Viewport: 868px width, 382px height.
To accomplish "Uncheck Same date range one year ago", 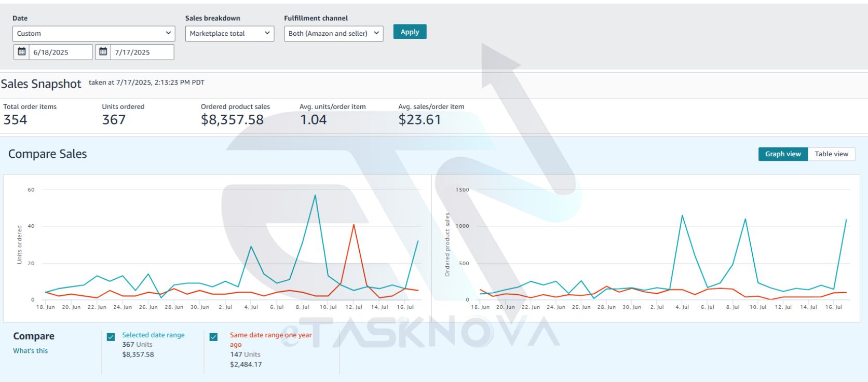I will (213, 337).
